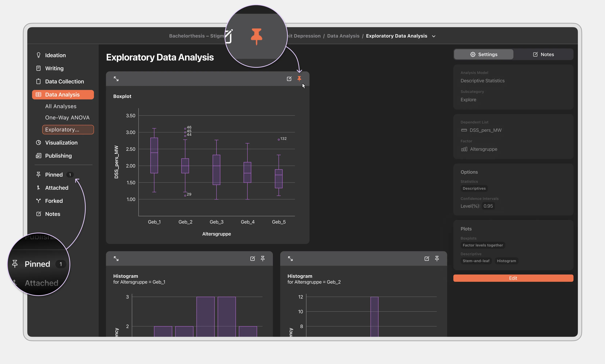Image resolution: width=605 pixels, height=364 pixels.
Task: Pin the Geb_1 histogram card
Action: click(263, 258)
